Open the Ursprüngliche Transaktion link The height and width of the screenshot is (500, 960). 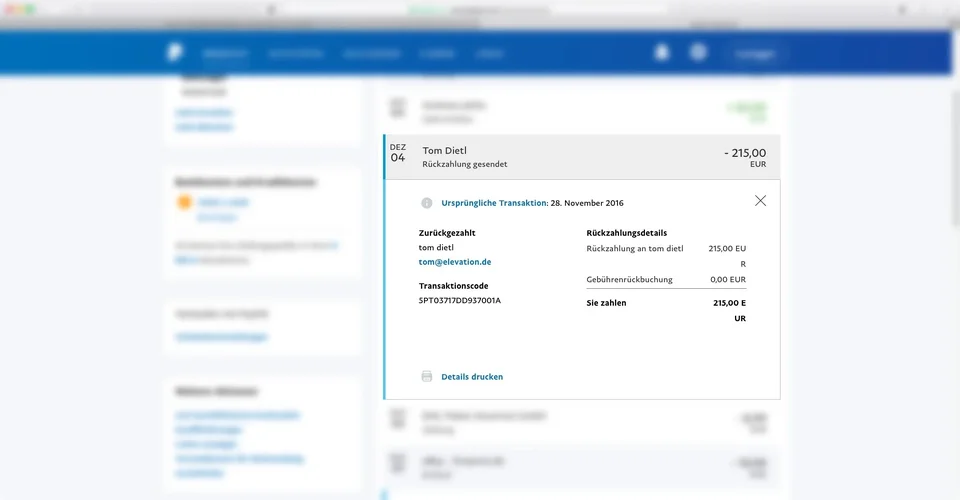point(494,203)
